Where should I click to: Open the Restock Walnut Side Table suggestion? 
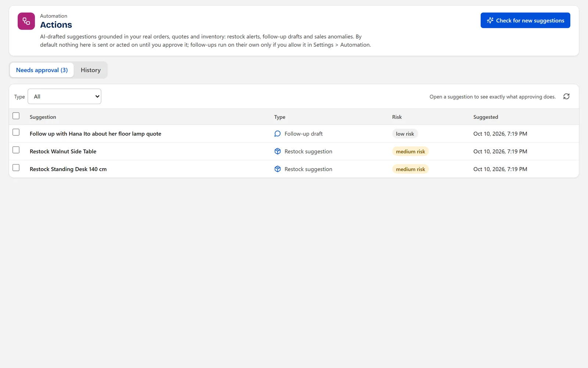coord(63,151)
